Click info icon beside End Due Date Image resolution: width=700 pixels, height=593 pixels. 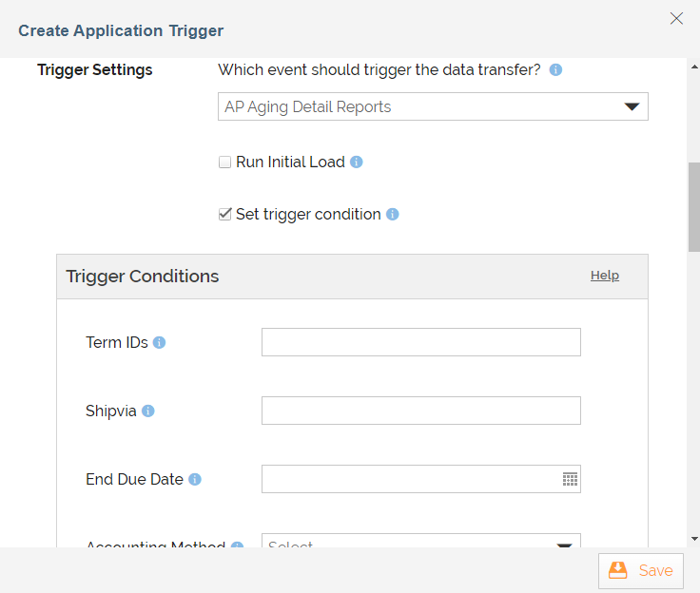[195, 479]
